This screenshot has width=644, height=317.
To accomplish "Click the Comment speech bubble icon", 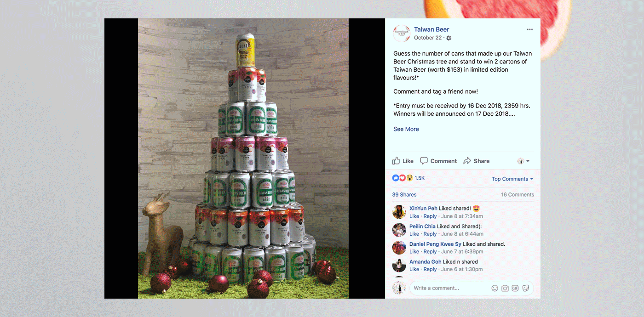I will coord(424,161).
